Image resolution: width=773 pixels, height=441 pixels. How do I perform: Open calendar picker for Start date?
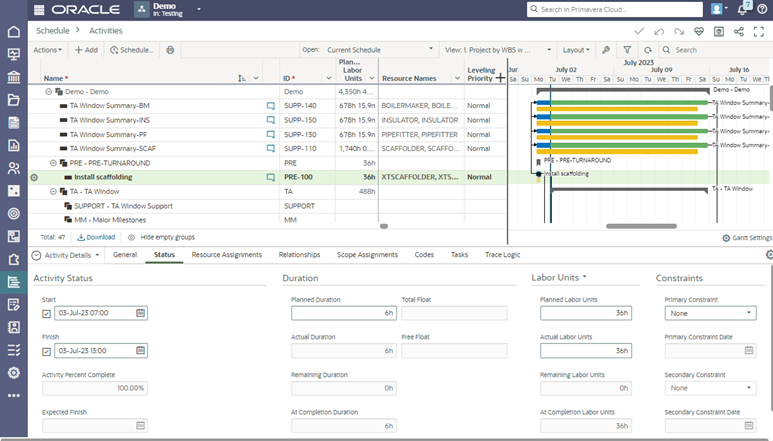pos(141,313)
